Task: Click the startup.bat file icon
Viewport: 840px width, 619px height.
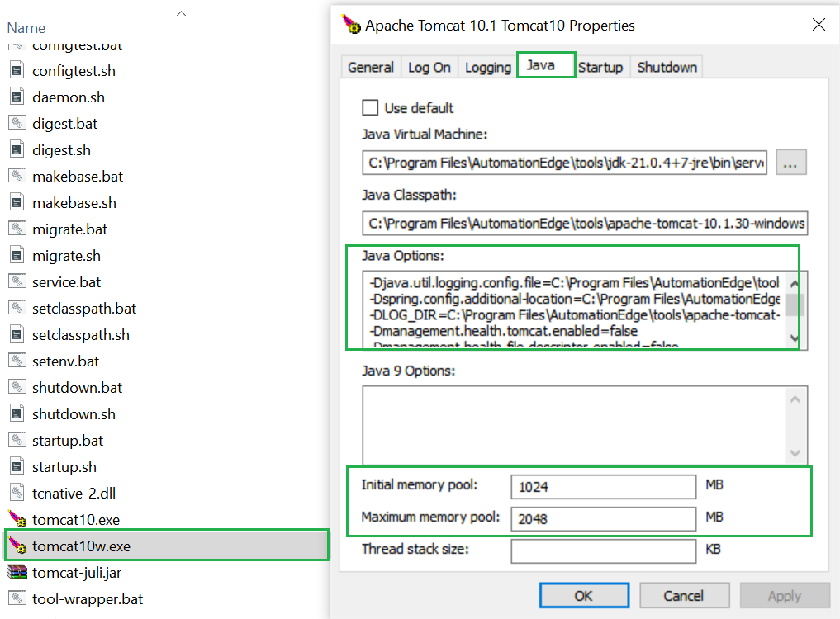Action: (x=17, y=440)
